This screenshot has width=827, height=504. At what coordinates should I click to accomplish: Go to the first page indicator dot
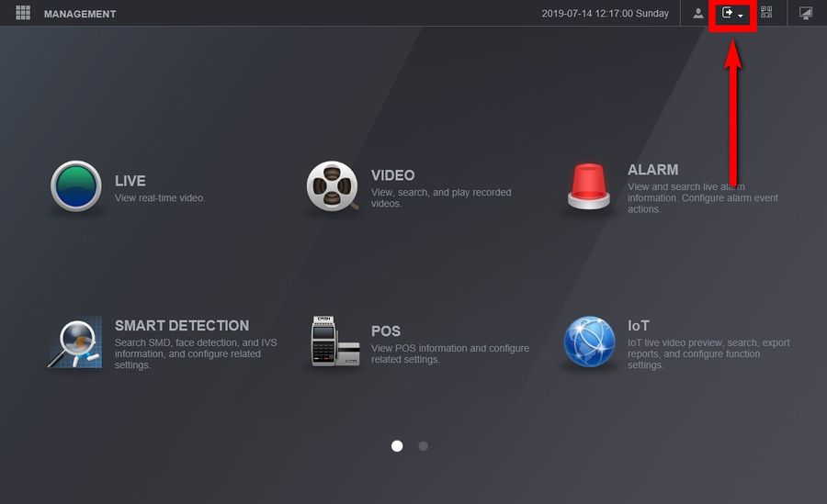click(x=397, y=446)
